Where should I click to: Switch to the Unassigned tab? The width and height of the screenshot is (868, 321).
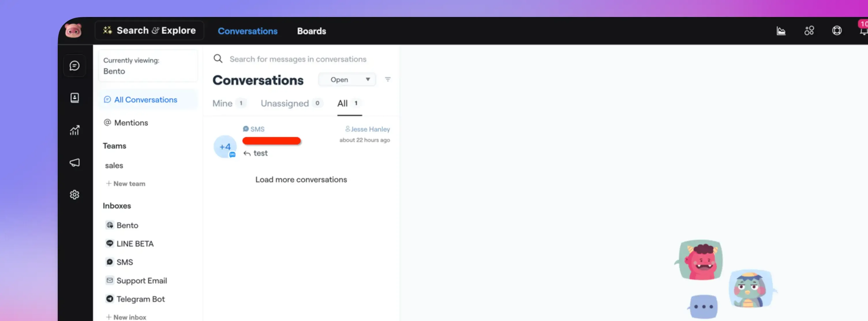click(x=285, y=104)
